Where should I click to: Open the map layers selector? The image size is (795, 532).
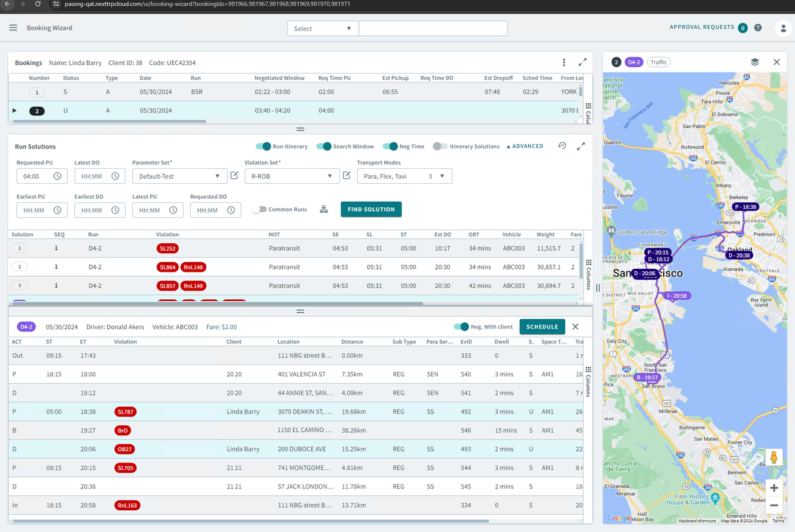(755, 62)
